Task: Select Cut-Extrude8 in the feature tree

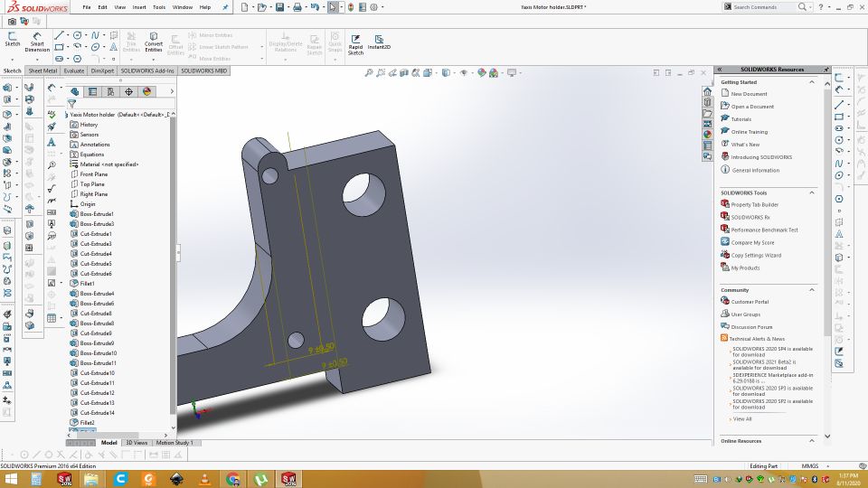Action: point(96,313)
